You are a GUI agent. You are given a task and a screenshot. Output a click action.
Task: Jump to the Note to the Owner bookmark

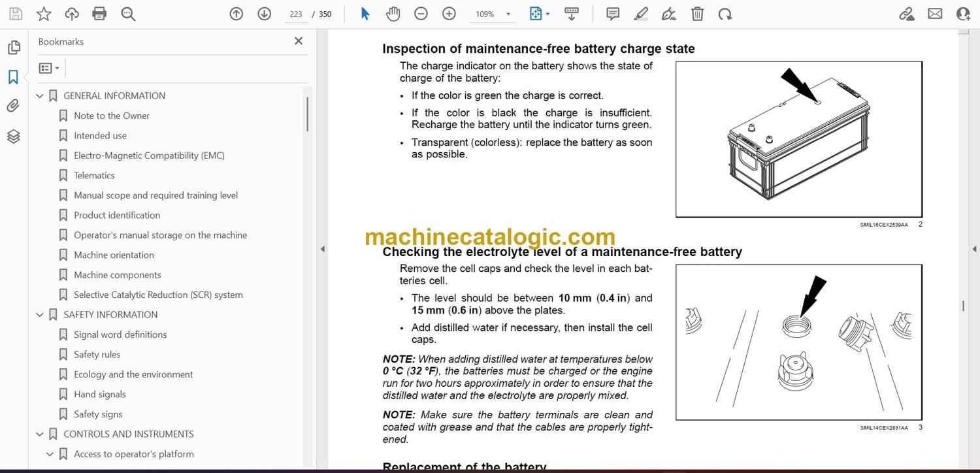[x=112, y=116]
